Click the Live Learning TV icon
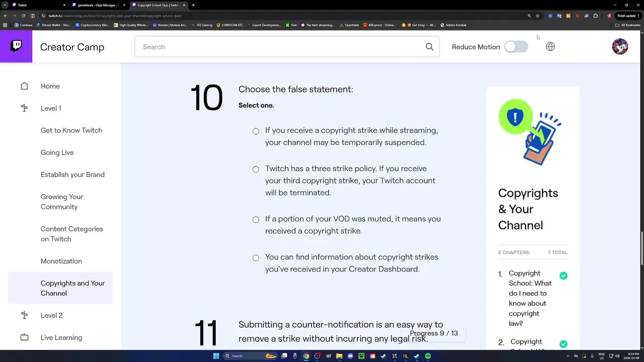The width and height of the screenshot is (644, 362). click(24, 337)
